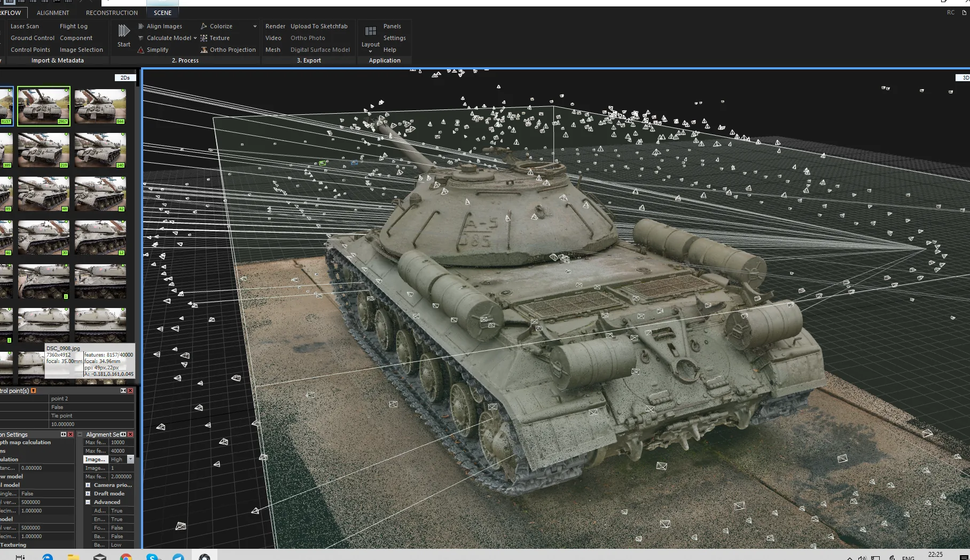Switch to the SCENE tab

point(162,13)
